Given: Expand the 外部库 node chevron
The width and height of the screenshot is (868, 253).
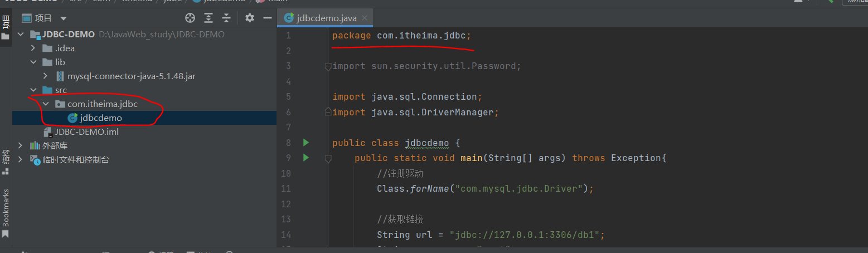Looking at the screenshot, I should click(x=21, y=146).
